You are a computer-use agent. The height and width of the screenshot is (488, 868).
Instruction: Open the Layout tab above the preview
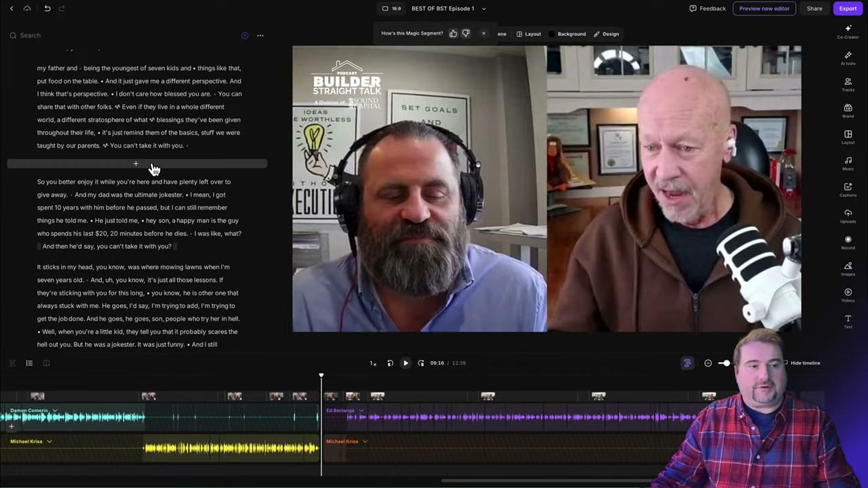(529, 34)
